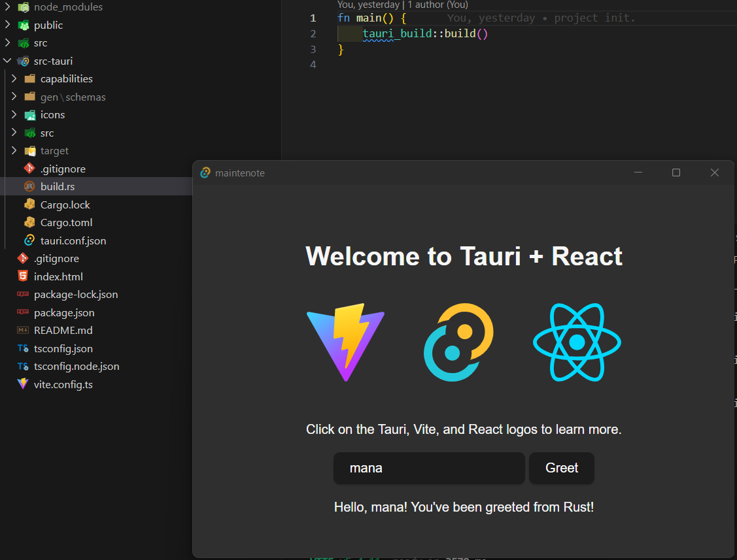Click the 'You, yesterday | 1 author (You)' code lens
Screen dimensions: 737x560
(x=402, y=5)
